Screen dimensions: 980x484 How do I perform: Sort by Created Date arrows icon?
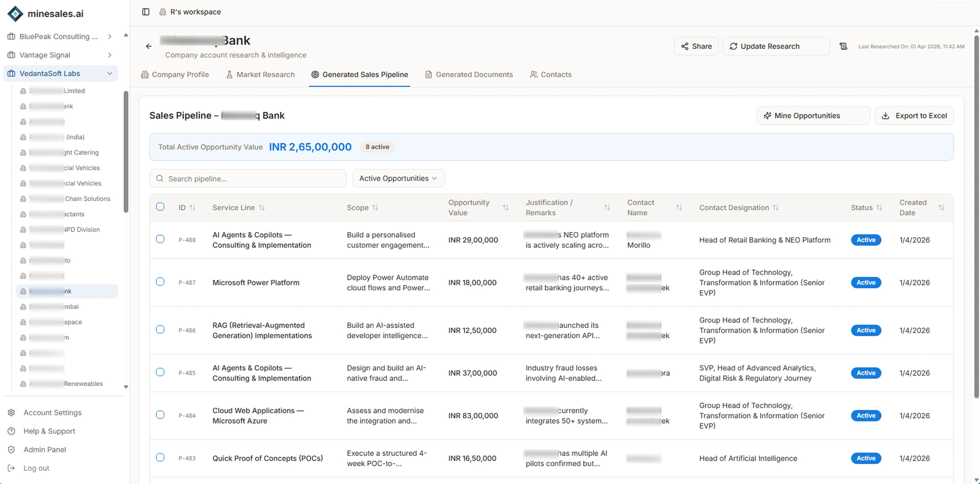941,208
